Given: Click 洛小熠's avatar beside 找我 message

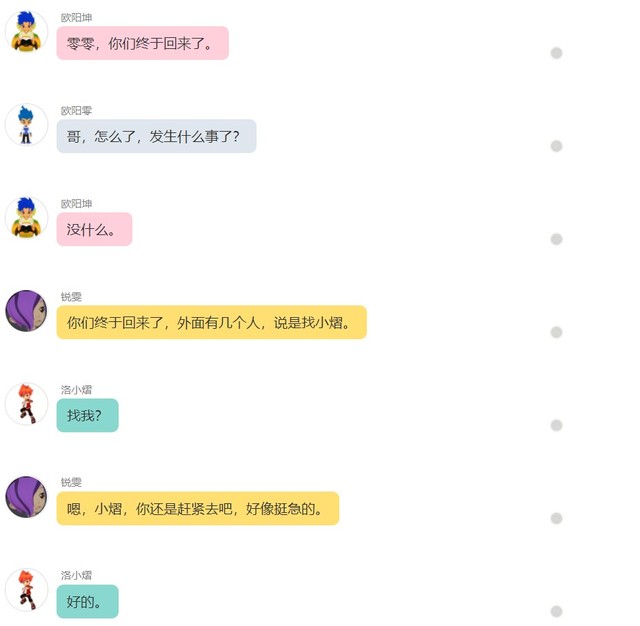Looking at the screenshot, I should pyautogui.click(x=26, y=404).
